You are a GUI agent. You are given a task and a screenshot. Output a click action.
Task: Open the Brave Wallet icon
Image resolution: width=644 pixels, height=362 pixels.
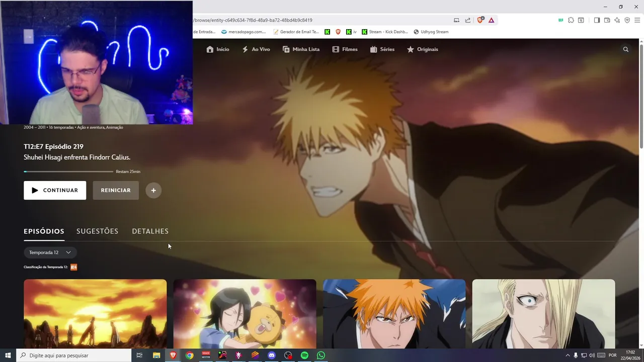[x=607, y=20]
